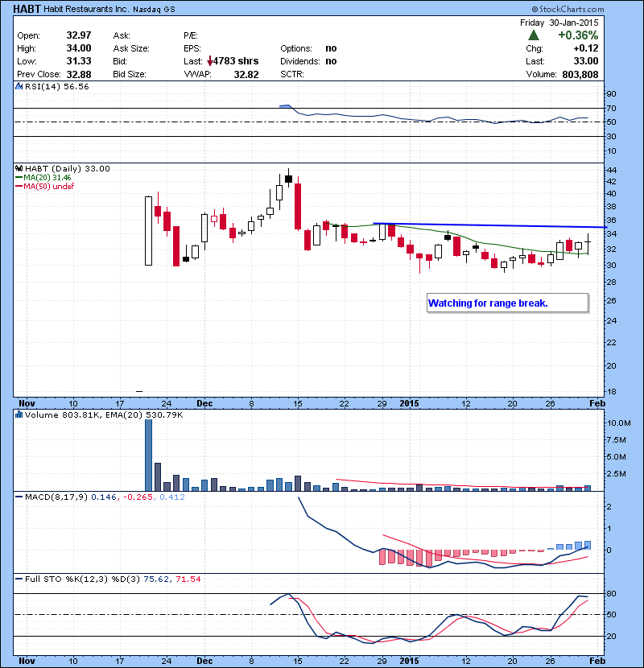The image size is (644, 668).
Task: Select the 'Watching for range break.' annotation
Action: pos(507,303)
